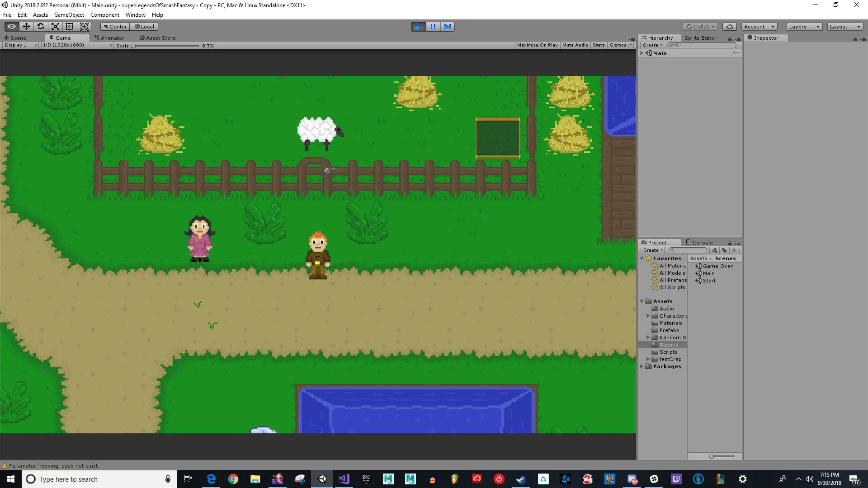Open the HD (1920x1080) resolution dropdown

click(77, 45)
